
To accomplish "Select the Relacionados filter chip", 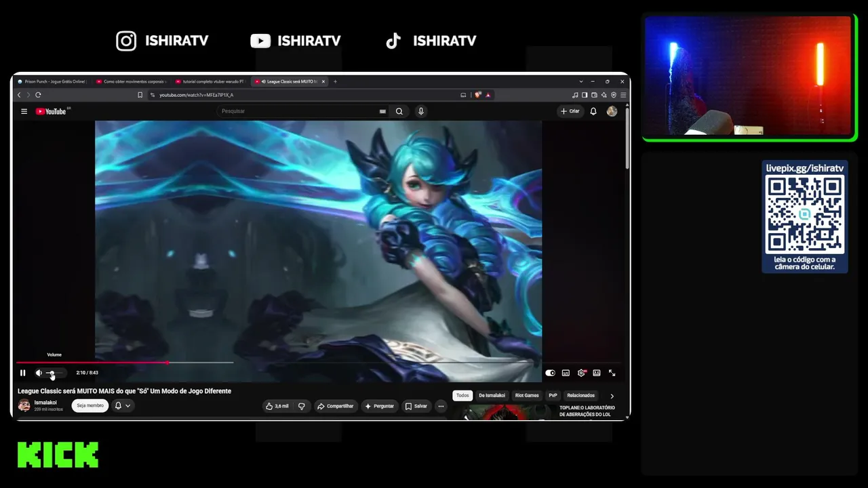I will [580, 395].
